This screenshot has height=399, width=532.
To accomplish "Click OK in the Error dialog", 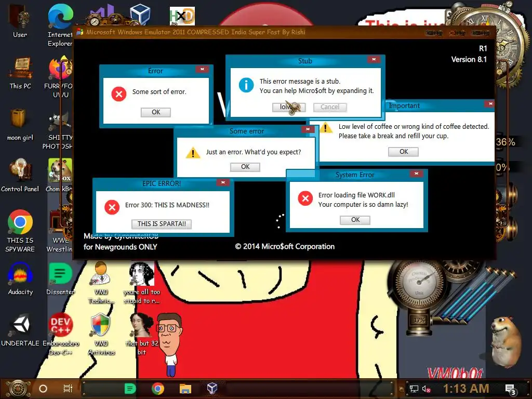I will (x=156, y=112).
